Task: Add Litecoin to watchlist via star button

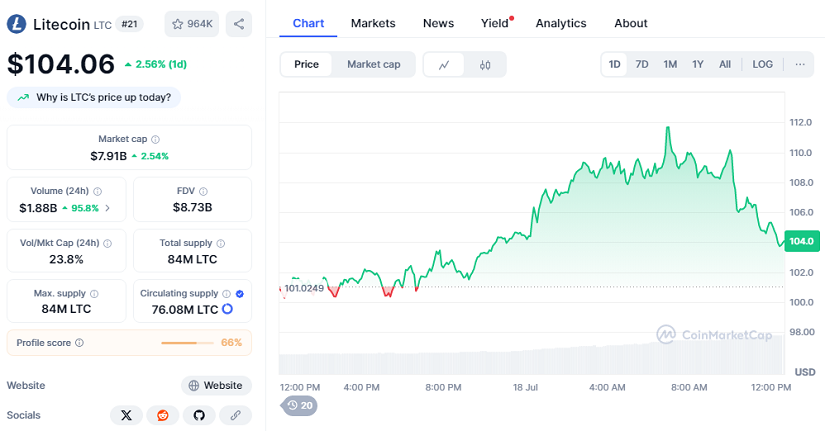Action: [x=192, y=24]
